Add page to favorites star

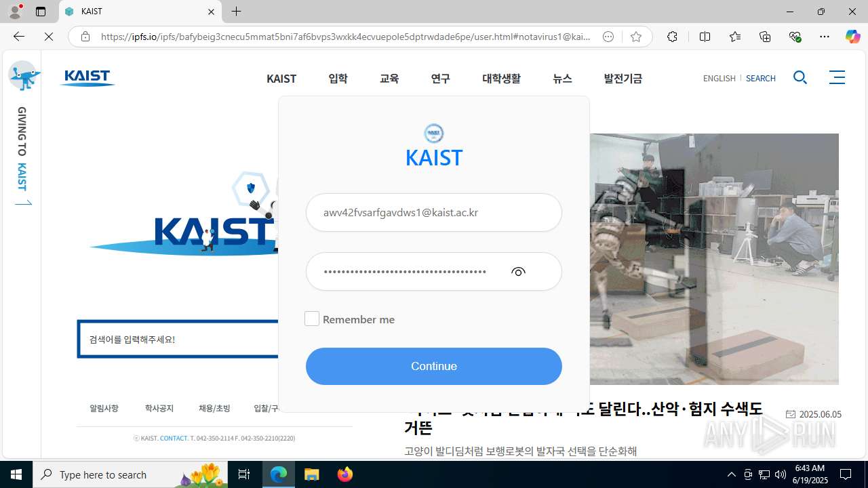point(635,37)
